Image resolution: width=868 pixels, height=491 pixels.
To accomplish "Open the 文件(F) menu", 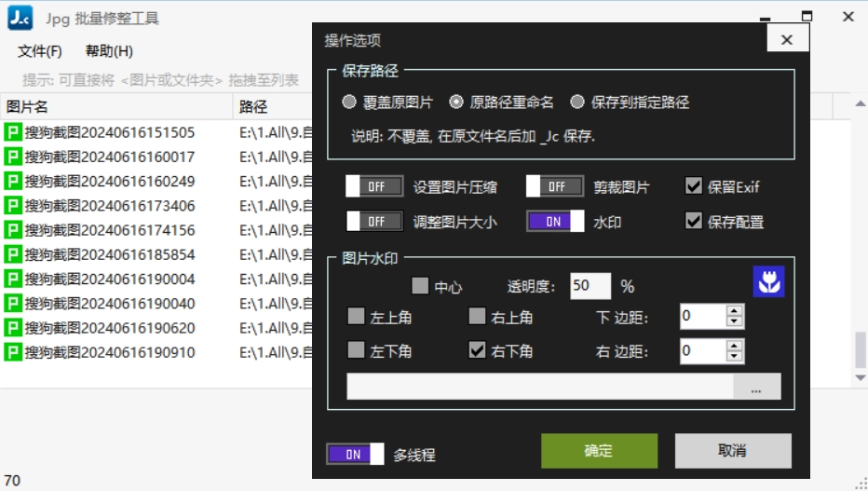I will tap(39, 51).
